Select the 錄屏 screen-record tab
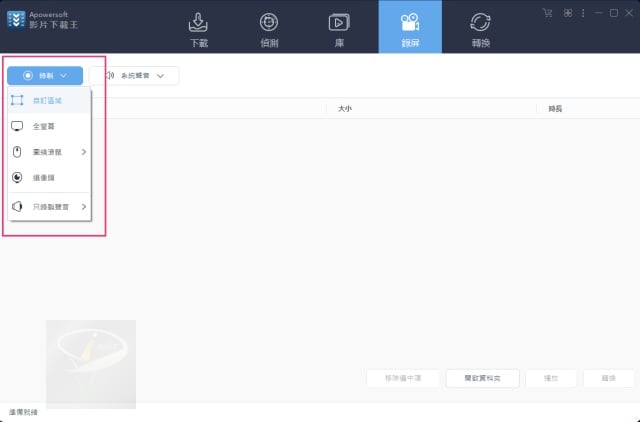This screenshot has width=640, height=422. 410,27
